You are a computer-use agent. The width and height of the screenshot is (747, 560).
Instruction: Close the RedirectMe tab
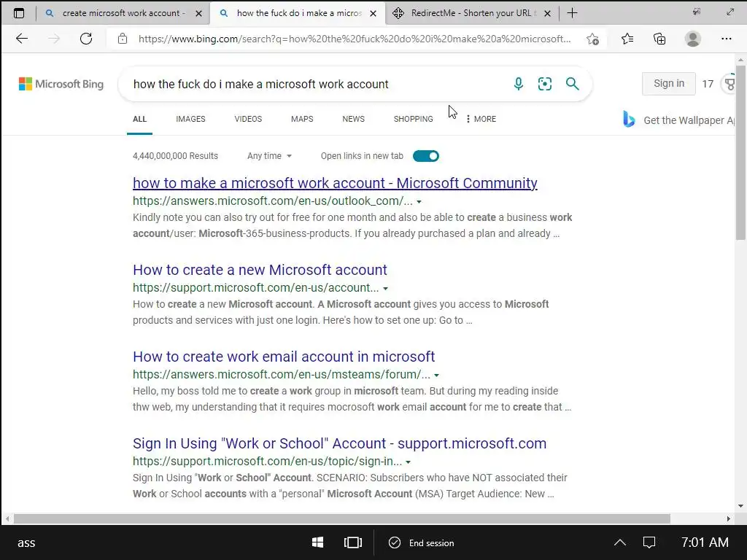[547, 13]
